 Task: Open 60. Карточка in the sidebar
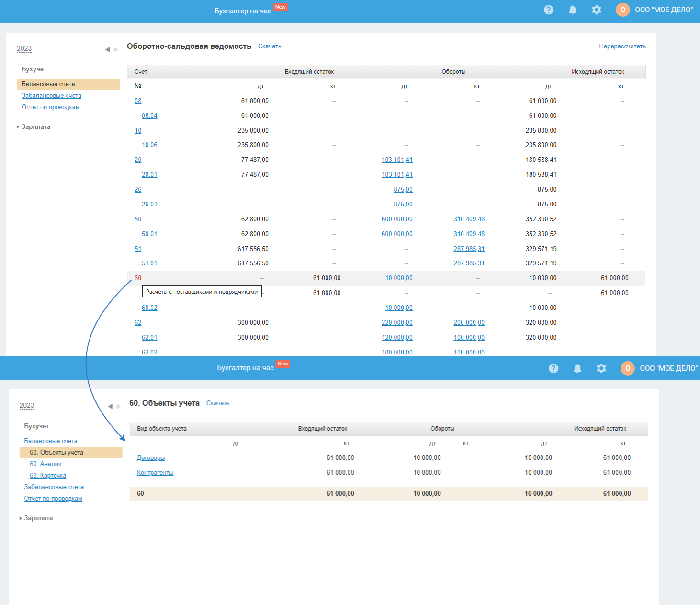coord(48,476)
